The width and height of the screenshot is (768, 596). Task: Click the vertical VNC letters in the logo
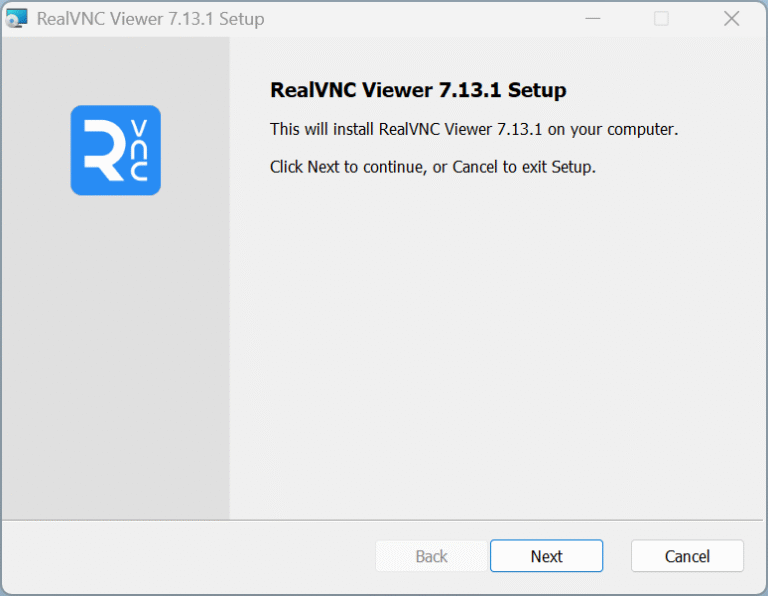(139, 151)
